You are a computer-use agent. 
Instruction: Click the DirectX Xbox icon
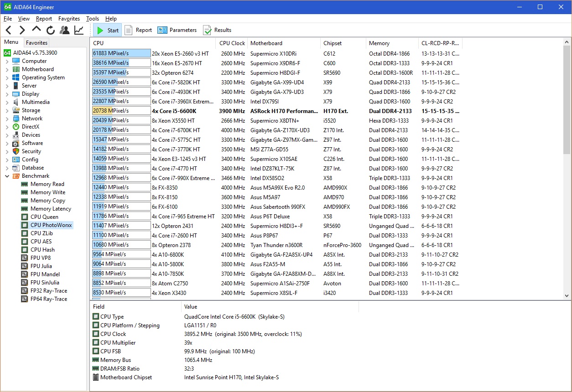click(x=16, y=127)
